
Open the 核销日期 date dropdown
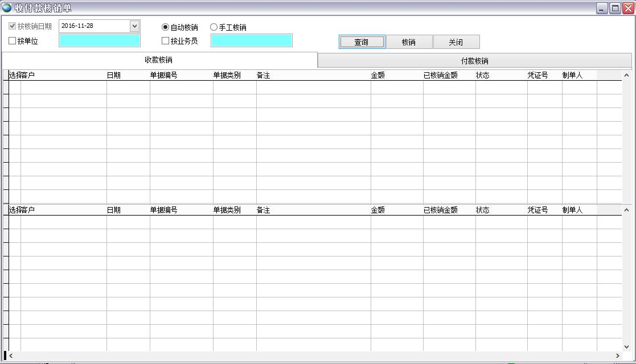[x=134, y=26]
